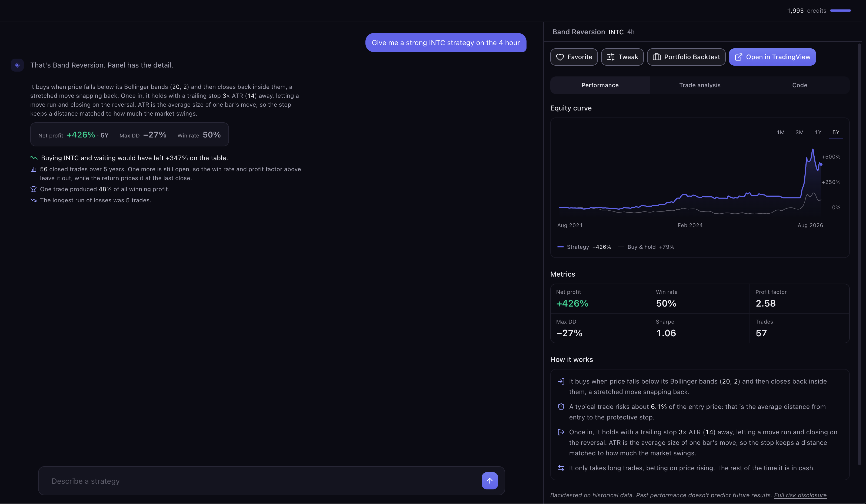Click the send arrow button
This screenshot has width=866, height=504.
tap(489, 481)
